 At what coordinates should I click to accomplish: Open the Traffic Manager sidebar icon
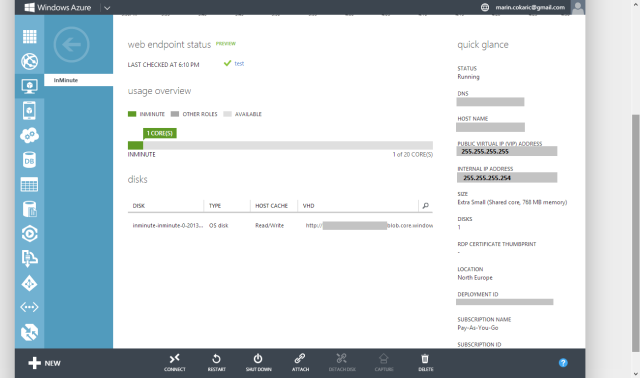(29, 332)
